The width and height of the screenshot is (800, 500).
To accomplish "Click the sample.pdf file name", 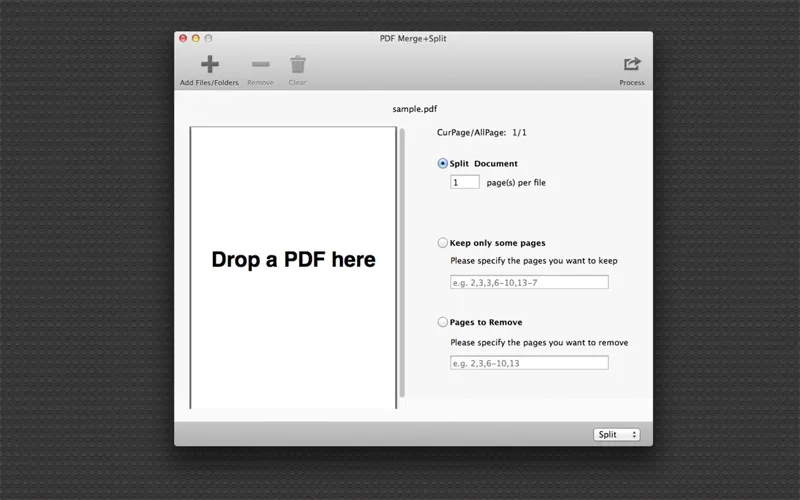I will [415, 109].
